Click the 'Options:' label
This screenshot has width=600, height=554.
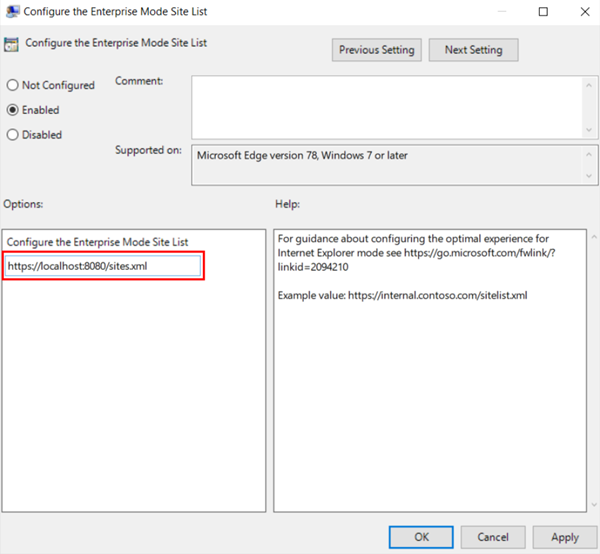pos(23,204)
